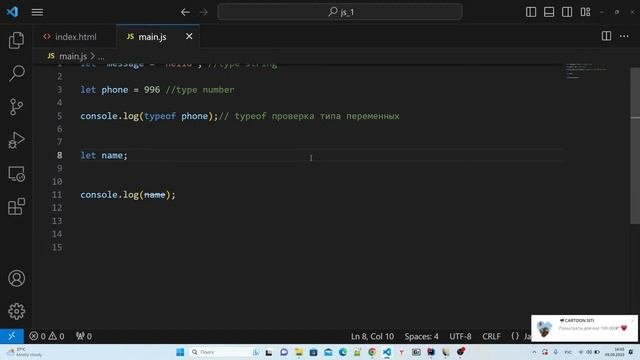Click the ports forwarded indicator showing 0
Image resolution: width=640 pixels, height=360 pixels.
(x=84, y=336)
